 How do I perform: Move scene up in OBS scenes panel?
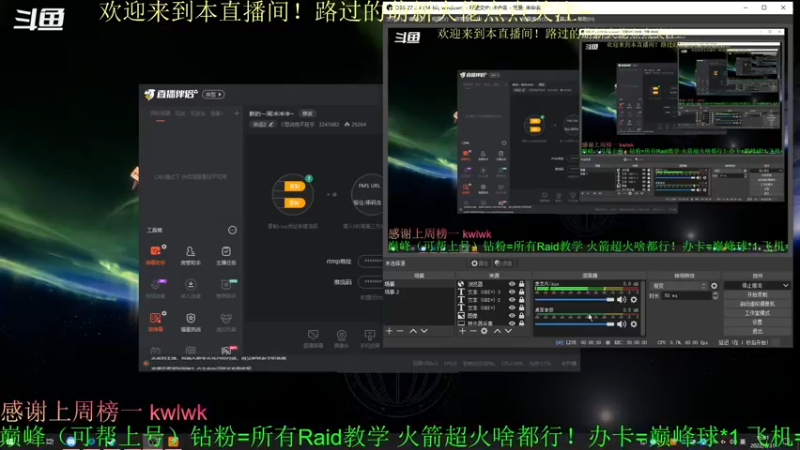click(413, 331)
